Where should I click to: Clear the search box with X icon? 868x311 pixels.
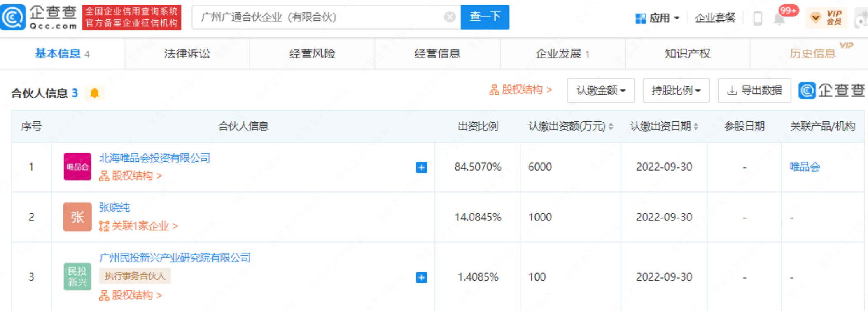point(450,17)
